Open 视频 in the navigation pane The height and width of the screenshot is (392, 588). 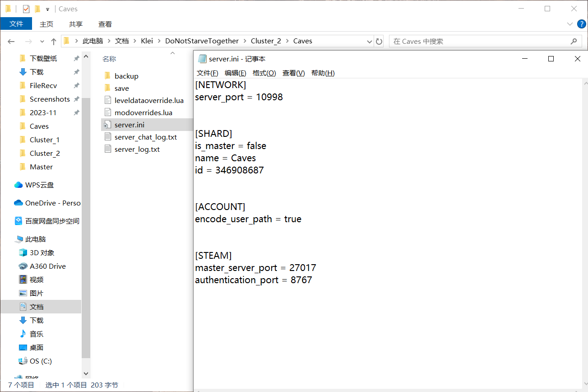click(x=37, y=280)
